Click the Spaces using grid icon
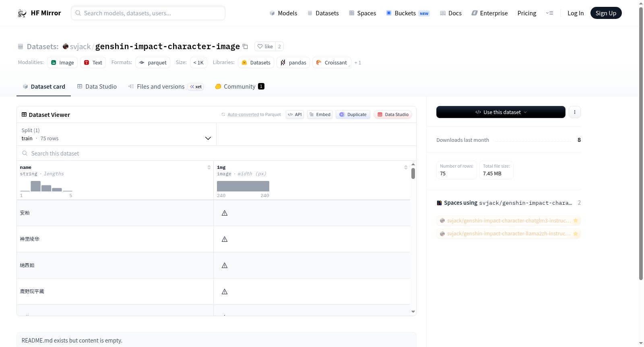This screenshot has width=644, height=347. (x=439, y=203)
